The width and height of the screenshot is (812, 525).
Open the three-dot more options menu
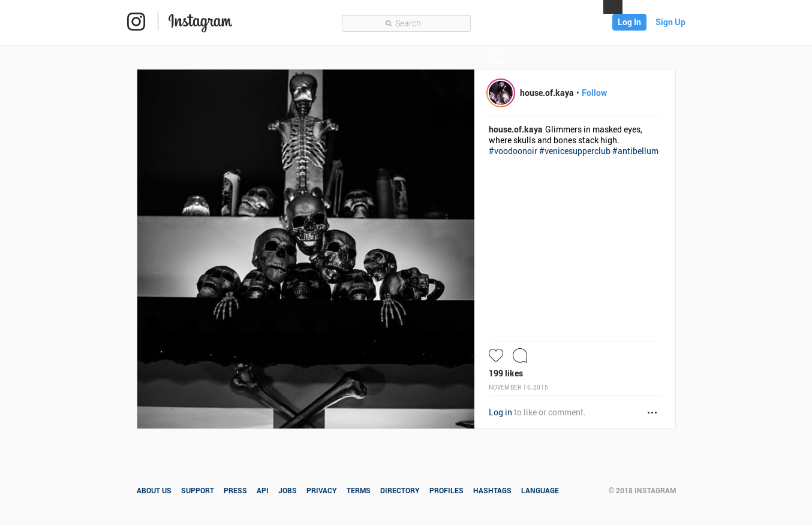click(x=652, y=412)
